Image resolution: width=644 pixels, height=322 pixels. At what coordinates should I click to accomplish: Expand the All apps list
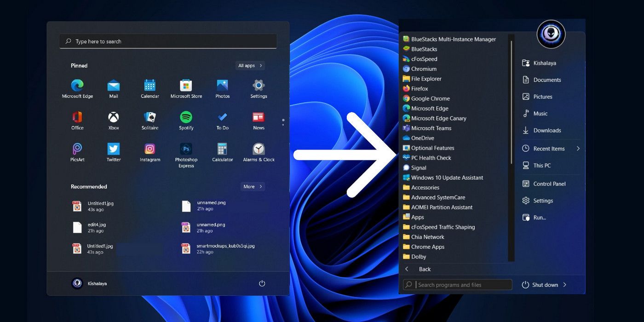click(250, 66)
